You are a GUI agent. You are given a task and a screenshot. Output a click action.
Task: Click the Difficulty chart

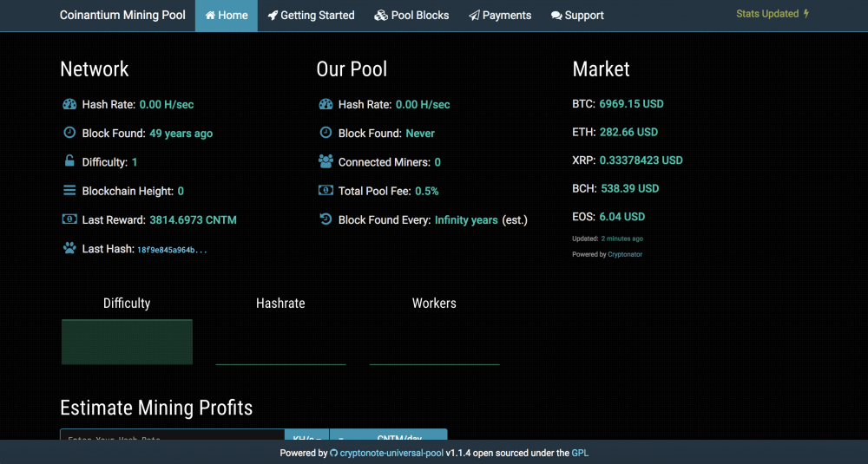tap(127, 342)
